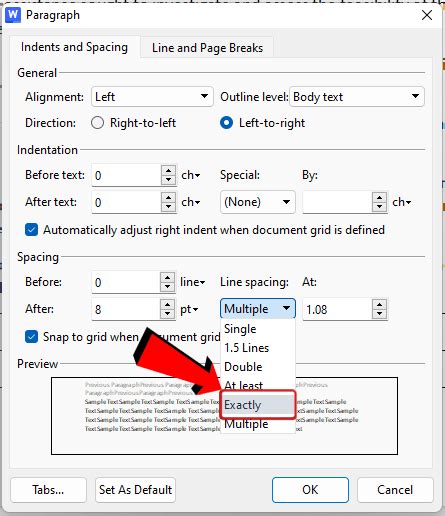Image resolution: width=445 pixels, height=516 pixels.
Task: Decrease Spacing Before value
Action: [x=167, y=287]
